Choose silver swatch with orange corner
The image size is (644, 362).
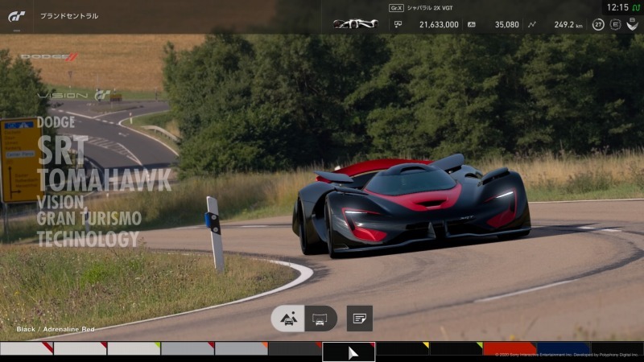coord(242,348)
